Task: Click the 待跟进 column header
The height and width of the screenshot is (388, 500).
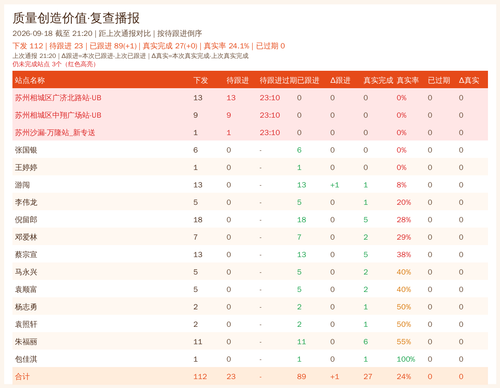Action: tap(237, 80)
